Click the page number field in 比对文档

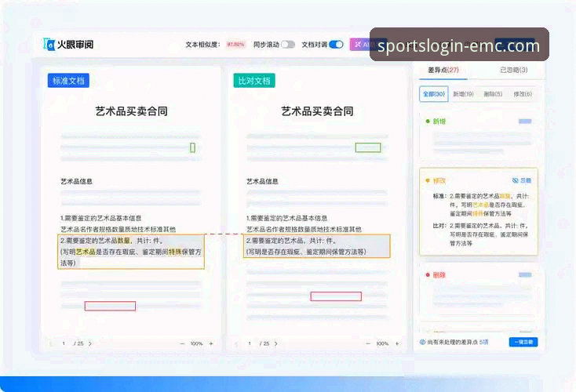point(250,344)
